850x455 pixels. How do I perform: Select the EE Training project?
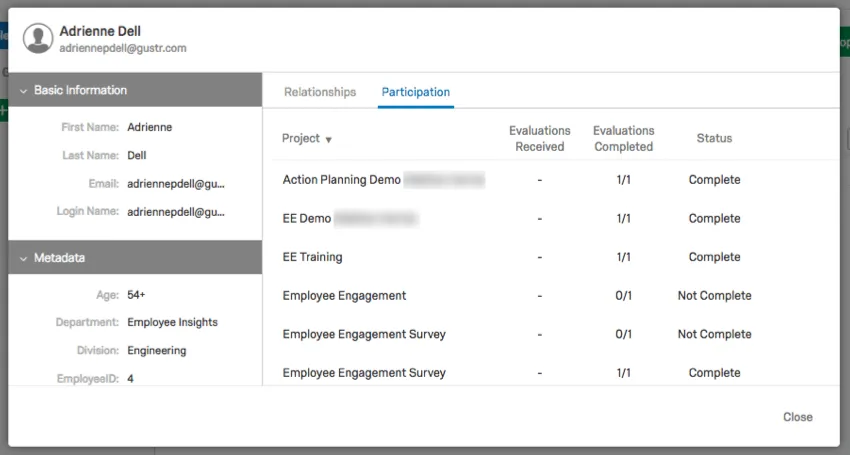(312, 257)
